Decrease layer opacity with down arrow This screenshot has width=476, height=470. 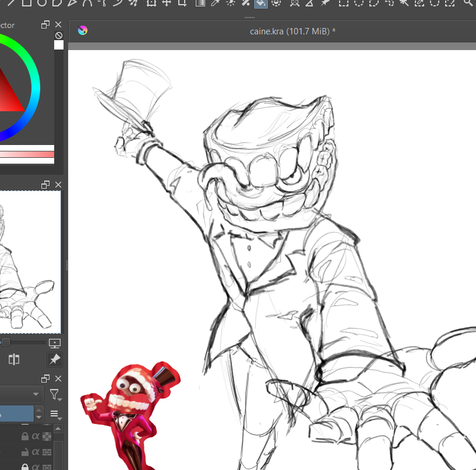click(x=38, y=418)
